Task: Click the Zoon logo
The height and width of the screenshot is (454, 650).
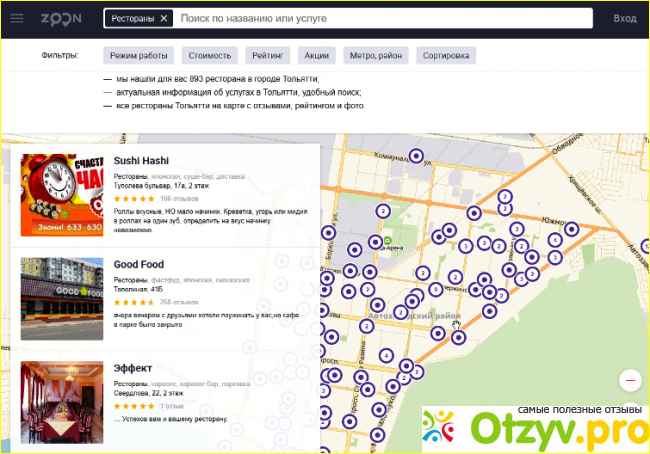Action: point(59,18)
